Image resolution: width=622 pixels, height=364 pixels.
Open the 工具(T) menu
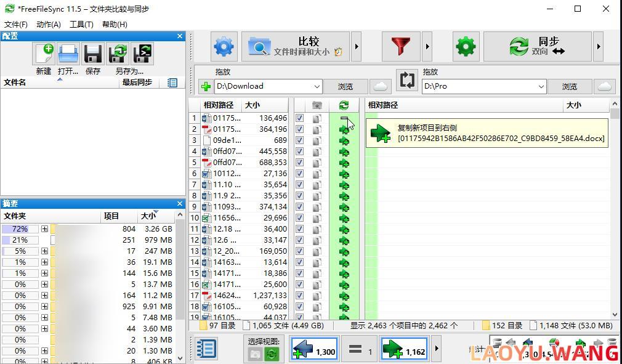(81, 25)
